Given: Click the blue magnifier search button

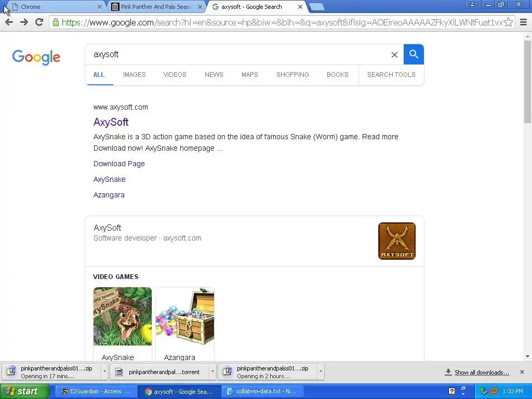Looking at the screenshot, I should click(x=414, y=54).
